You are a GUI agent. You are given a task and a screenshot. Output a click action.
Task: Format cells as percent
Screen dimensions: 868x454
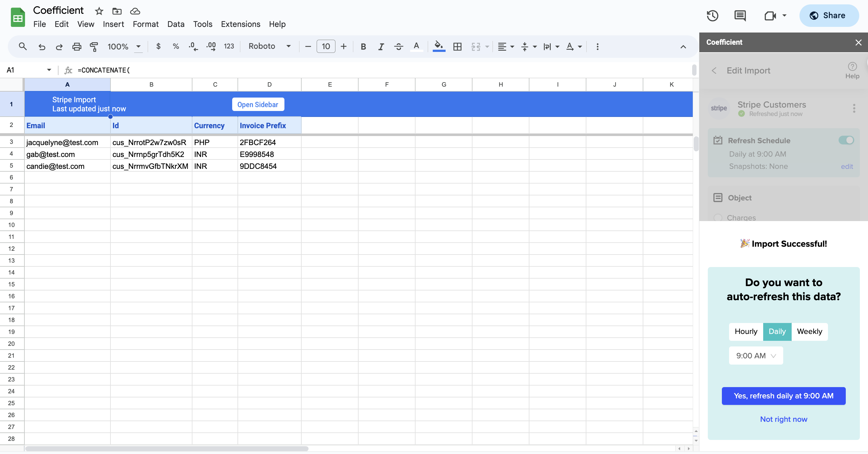coord(176,46)
